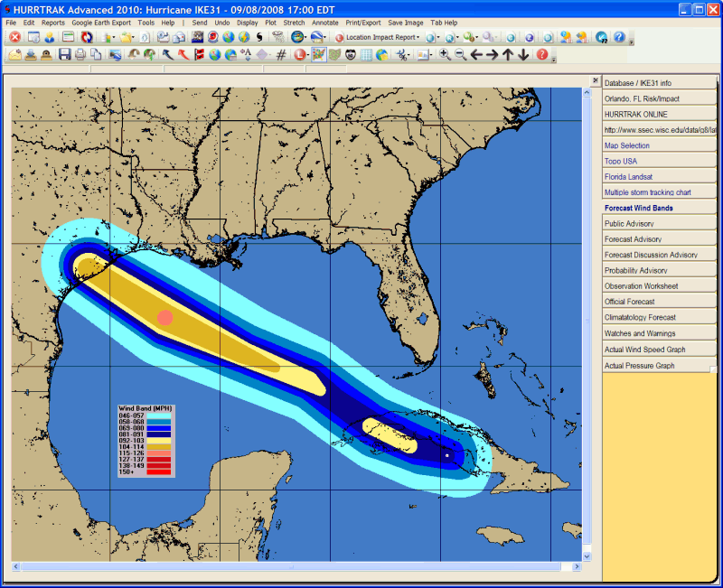Expand the yellow folder icon dropdown arrow

click(x=136, y=38)
